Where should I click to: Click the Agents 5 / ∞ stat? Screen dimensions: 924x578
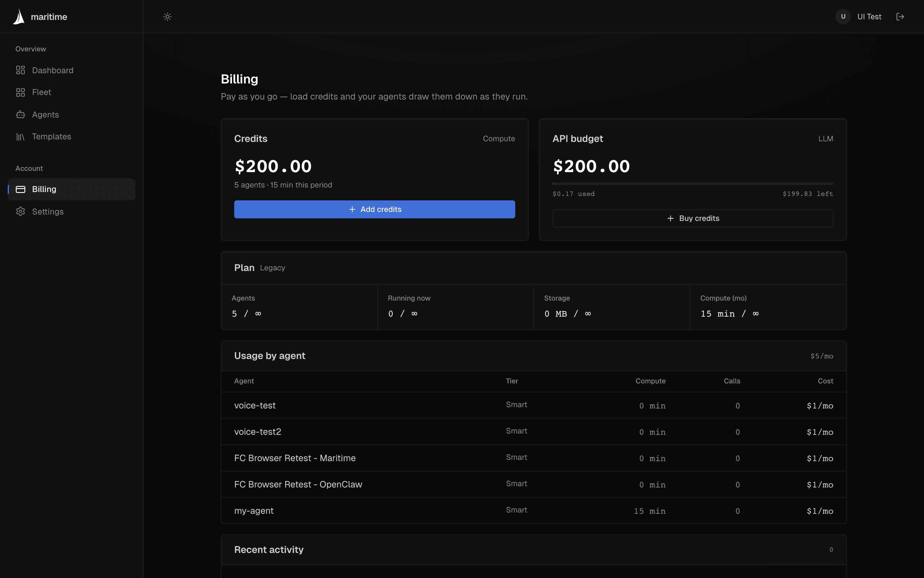299,307
